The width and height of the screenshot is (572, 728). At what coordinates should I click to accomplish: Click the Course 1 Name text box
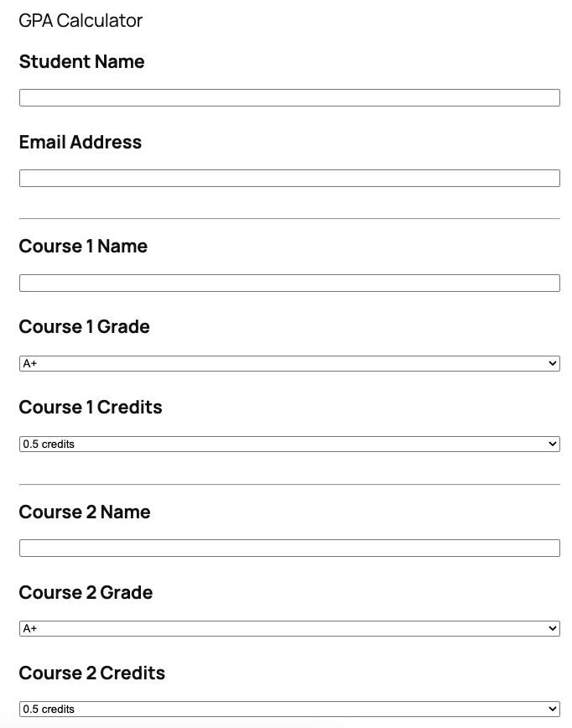[x=289, y=283]
